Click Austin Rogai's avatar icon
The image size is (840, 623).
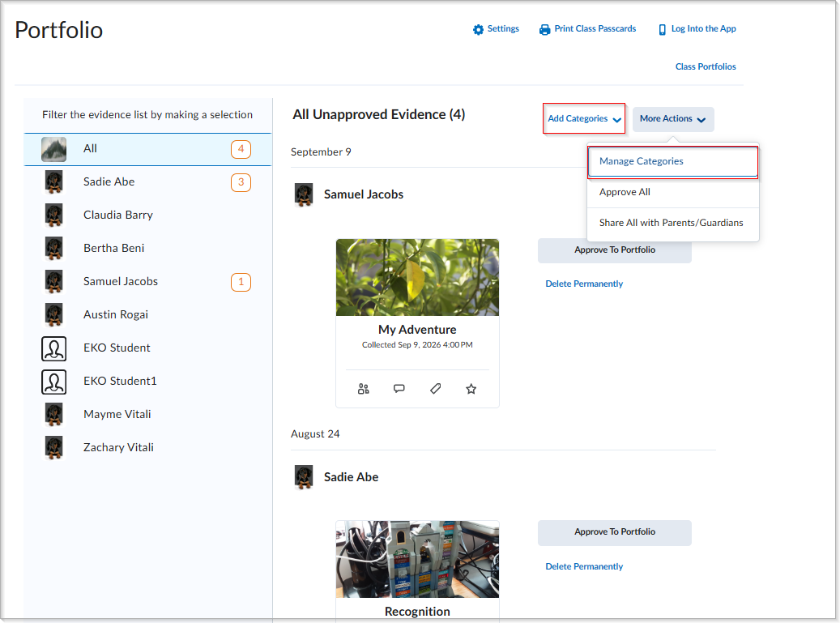pyautogui.click(x=53, y=314)
